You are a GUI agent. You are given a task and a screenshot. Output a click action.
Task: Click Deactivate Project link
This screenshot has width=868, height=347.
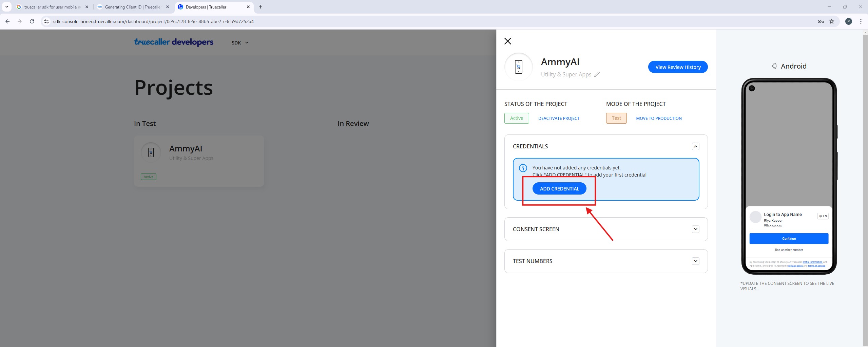click(x=559, y=118)
